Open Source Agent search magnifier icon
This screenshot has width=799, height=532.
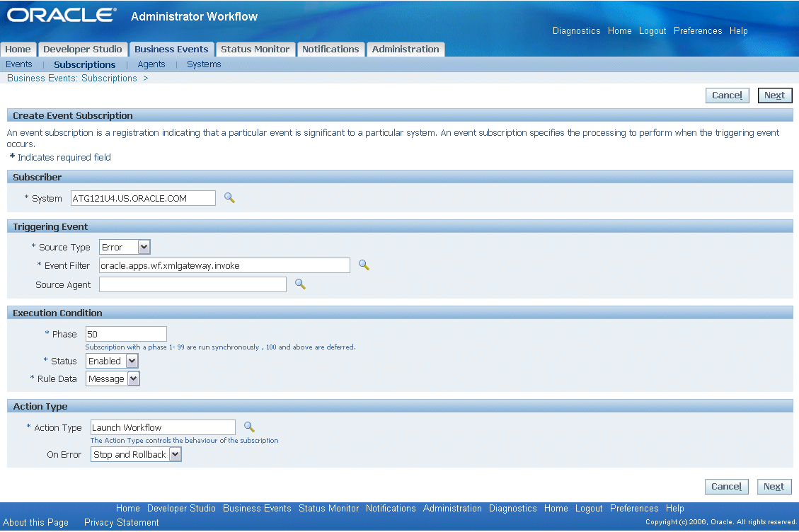[x=300, y=284]
